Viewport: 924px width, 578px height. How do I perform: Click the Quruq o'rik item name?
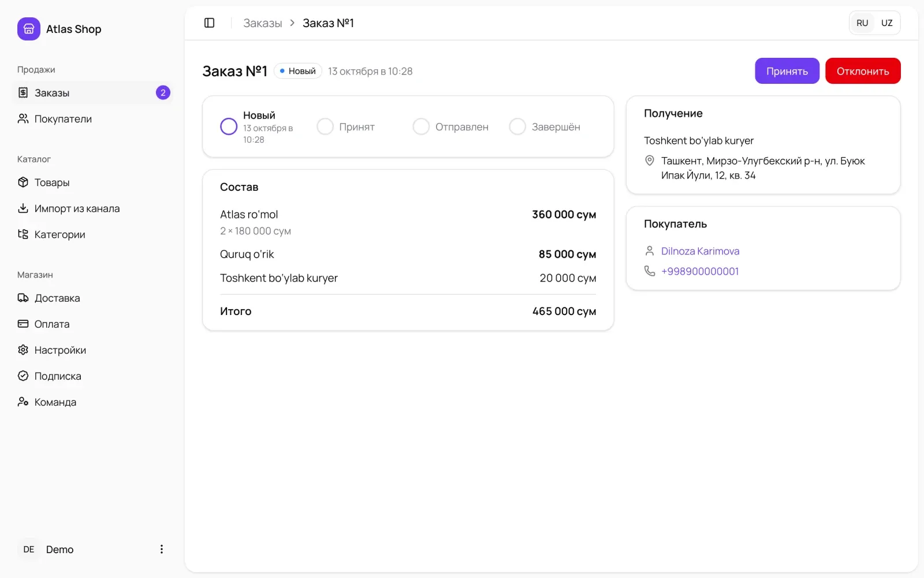(x=247, y=254)
